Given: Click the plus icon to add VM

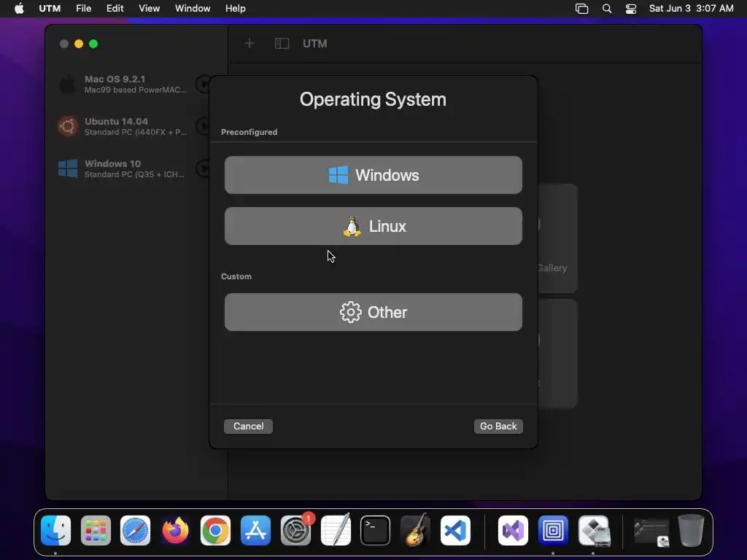Looking at the screenshot, I should coord(249,44).
